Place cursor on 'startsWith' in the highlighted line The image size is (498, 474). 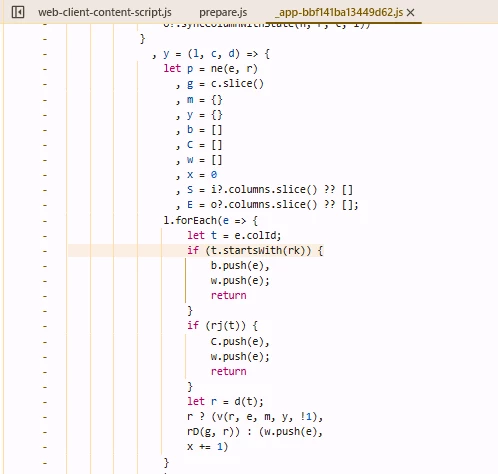pyautogui.click(x=252, y=250)
